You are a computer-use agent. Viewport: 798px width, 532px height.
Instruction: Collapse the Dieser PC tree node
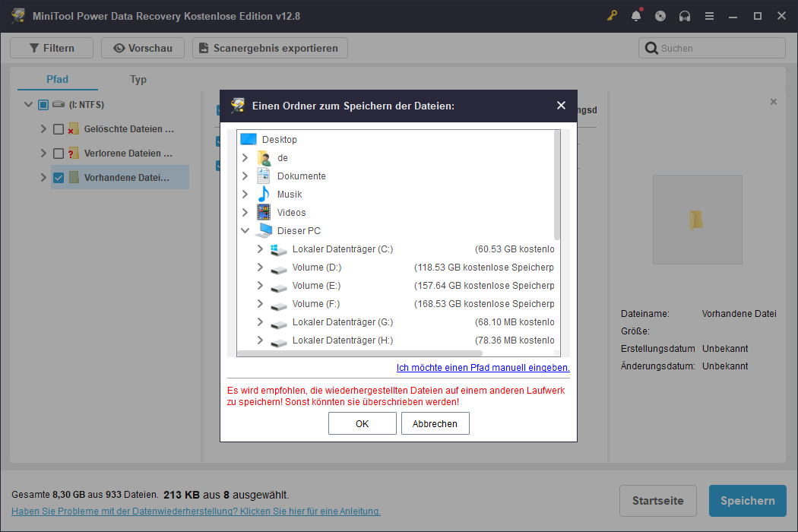tap(245, 230)
